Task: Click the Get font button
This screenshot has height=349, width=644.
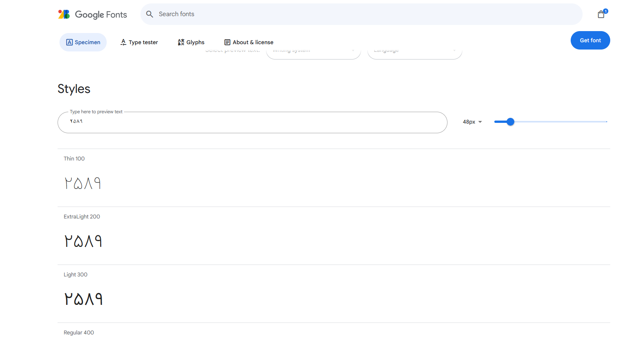Action: [590, 40]
